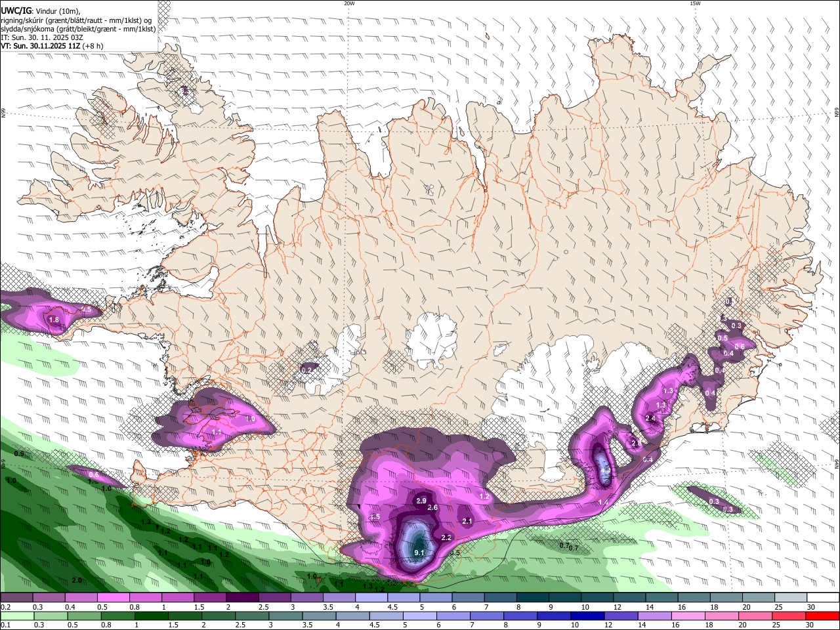Click the 'VT: Sun. 30.11.2025 11Z (+8 h)' line
Viewport: 840px width, 630px height.
(52, 46)
